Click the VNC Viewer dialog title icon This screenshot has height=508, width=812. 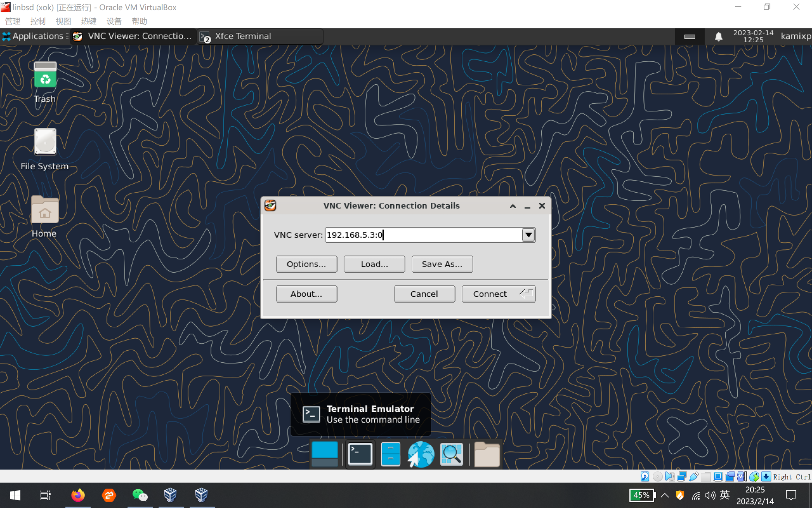270,205
